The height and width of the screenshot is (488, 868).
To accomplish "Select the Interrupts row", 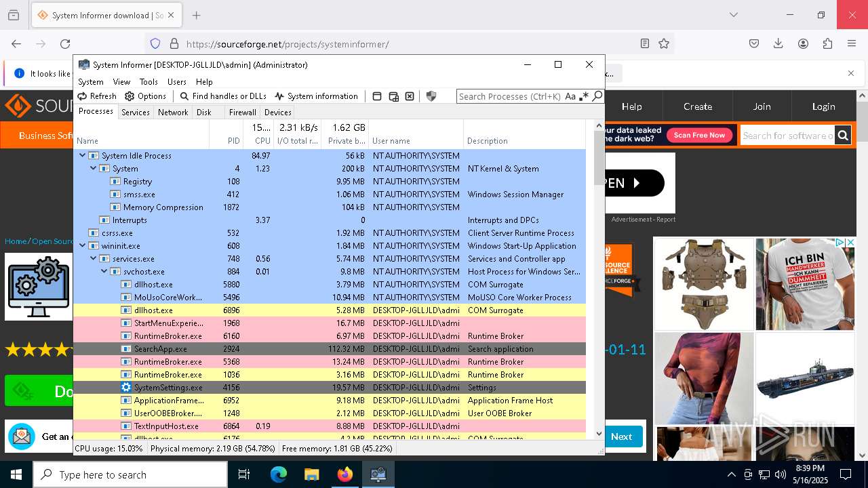I will tap(330, 220).
